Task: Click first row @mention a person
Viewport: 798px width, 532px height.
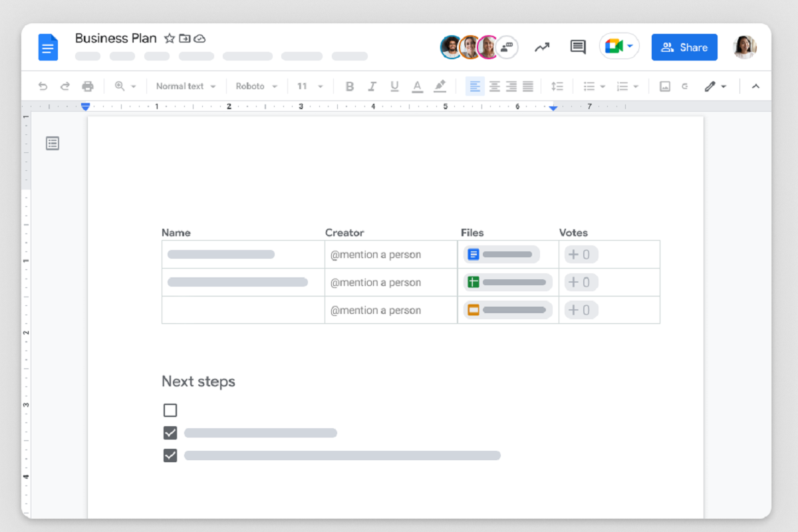Action: [376, 255]
